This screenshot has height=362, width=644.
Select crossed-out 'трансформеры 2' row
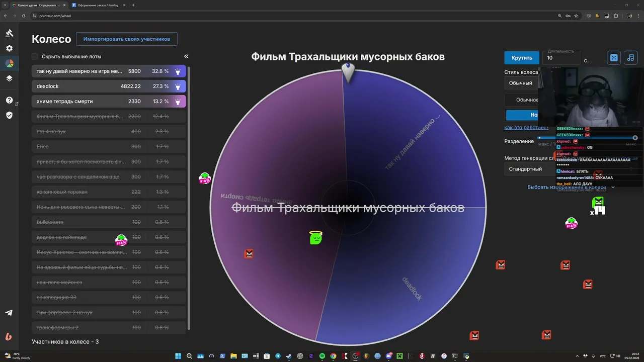109,328
